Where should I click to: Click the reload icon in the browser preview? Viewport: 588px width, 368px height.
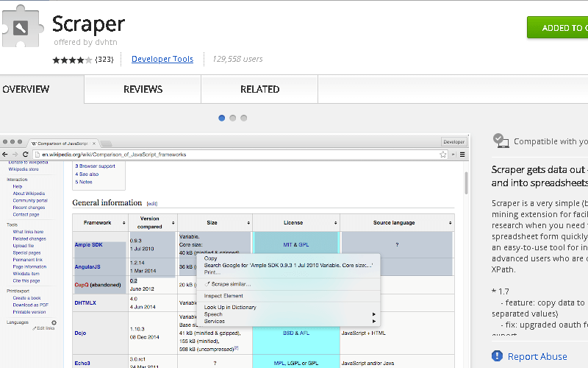coord(26,155)
